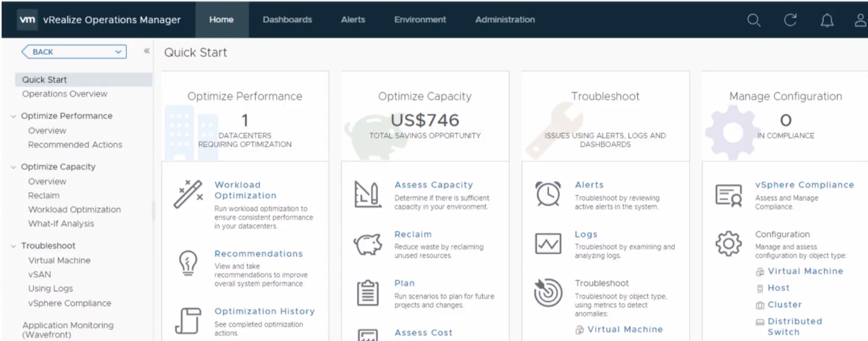Open the user account icon
Image resolution: width=868 pixels, height=341 pixels.
[861, 20]
